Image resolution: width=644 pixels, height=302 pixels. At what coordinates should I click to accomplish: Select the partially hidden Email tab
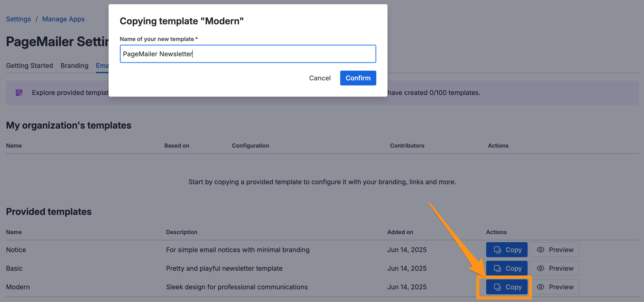pyautogui.click(x=102, y=66)
